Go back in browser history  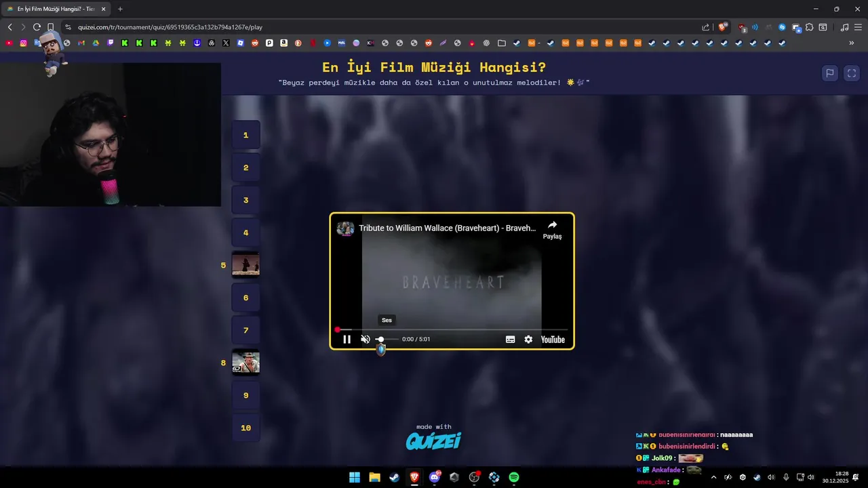9,27
